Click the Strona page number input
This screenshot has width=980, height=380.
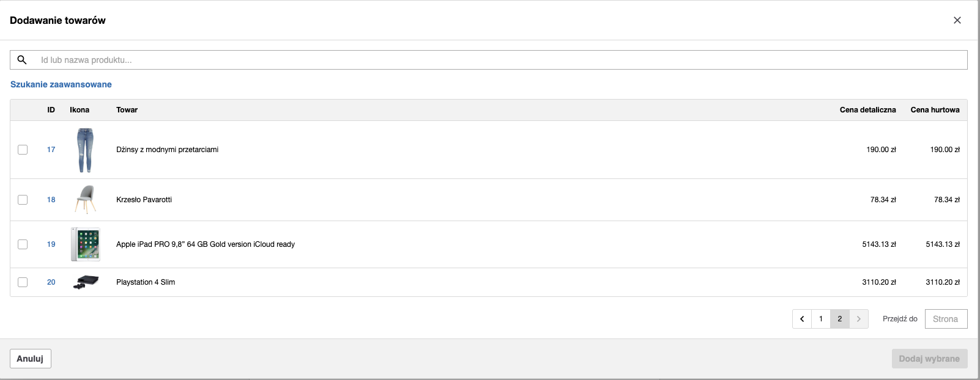tap(946, 319)
